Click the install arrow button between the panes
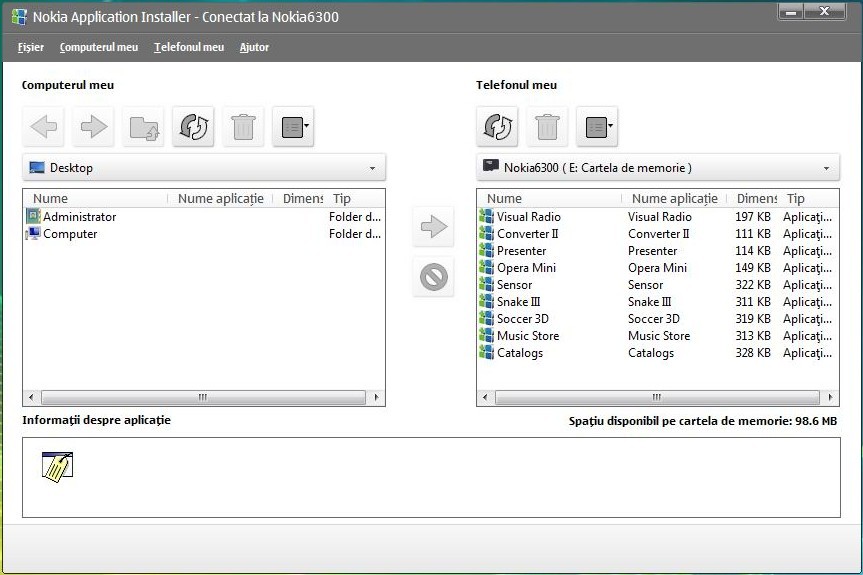863x575 pixels. pos(433,226)
